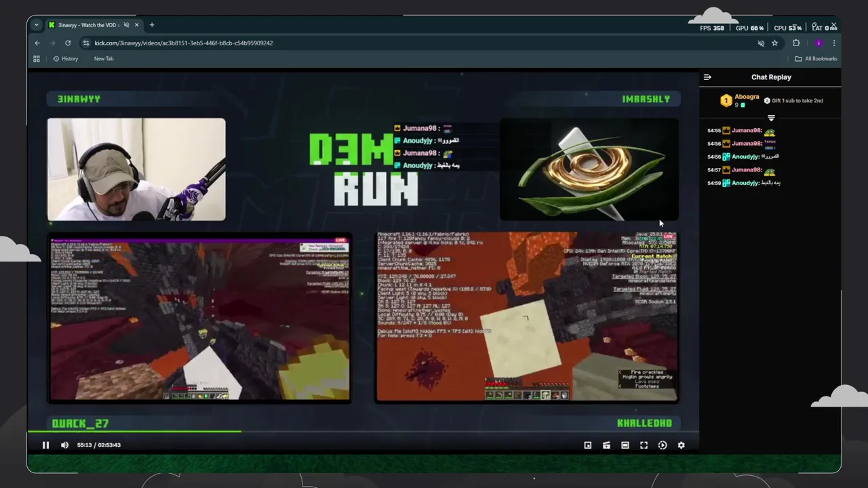Open the New Tab bookmark
Viewport: 868px width, 488px height.
[104, 59]
